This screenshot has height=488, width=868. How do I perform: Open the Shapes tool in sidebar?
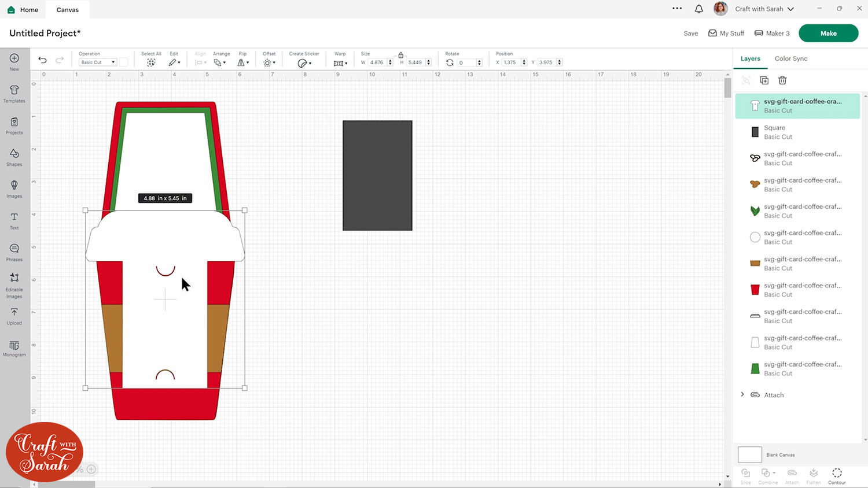click(14, 157)
